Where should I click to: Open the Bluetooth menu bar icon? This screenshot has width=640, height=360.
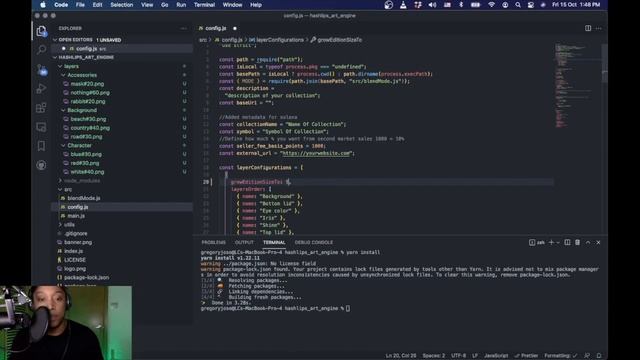pos(461,5)
